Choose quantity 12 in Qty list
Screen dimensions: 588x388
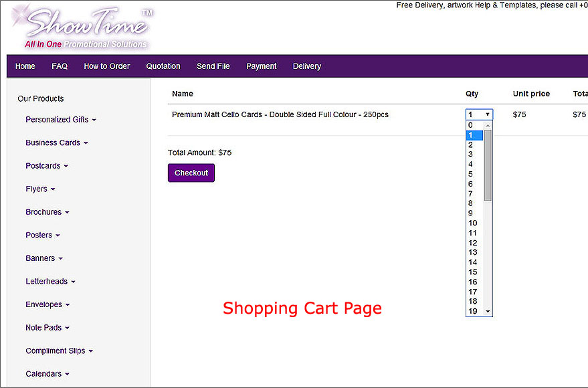coord(475,243)
